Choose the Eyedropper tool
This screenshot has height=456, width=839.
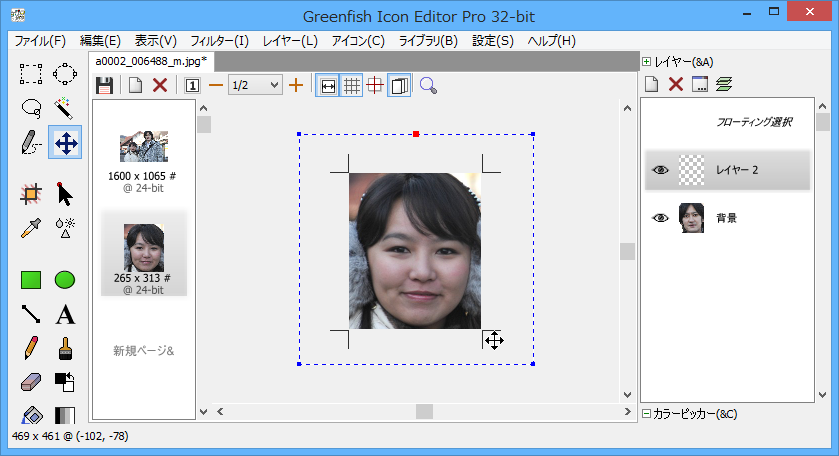31,227
